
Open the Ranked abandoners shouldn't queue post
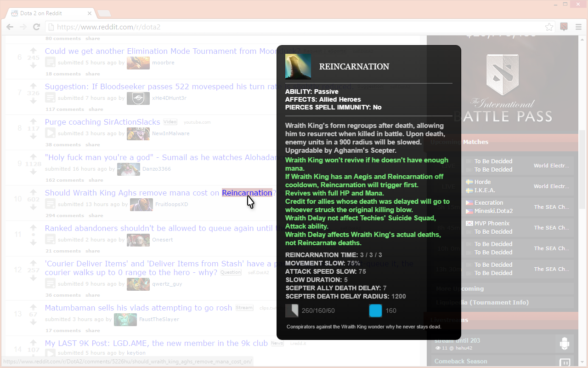point(172,228)
